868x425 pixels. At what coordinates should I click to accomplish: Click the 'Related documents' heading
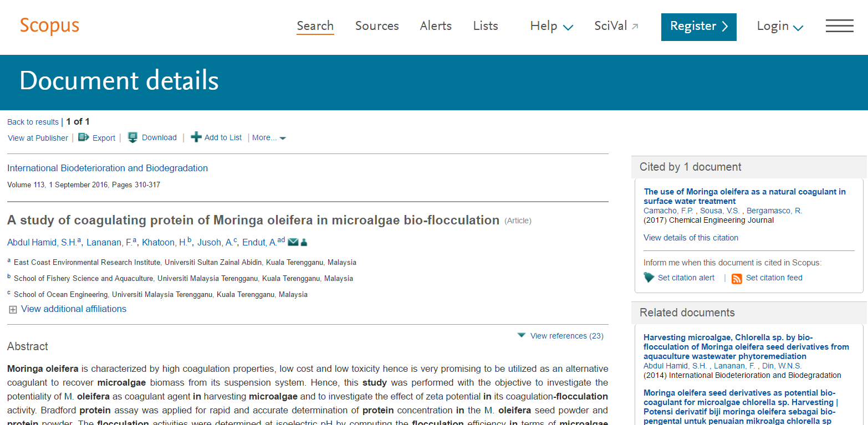[x=687, y=313]
